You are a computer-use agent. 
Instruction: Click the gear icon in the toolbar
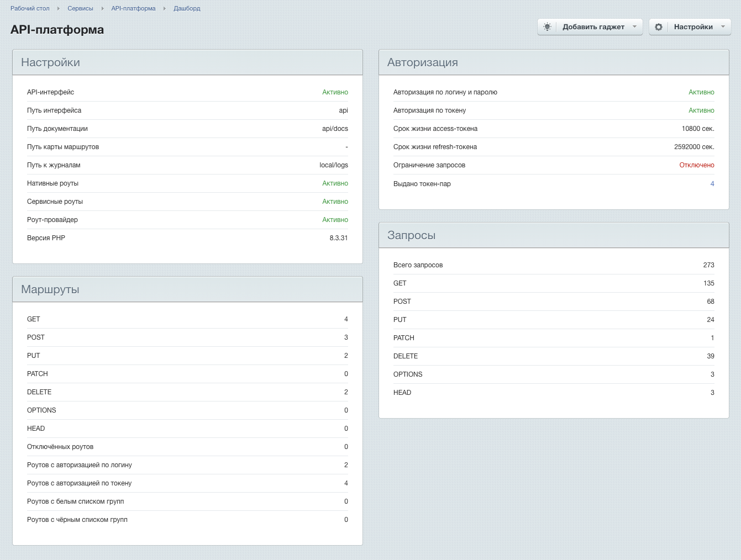click(659, 27)
